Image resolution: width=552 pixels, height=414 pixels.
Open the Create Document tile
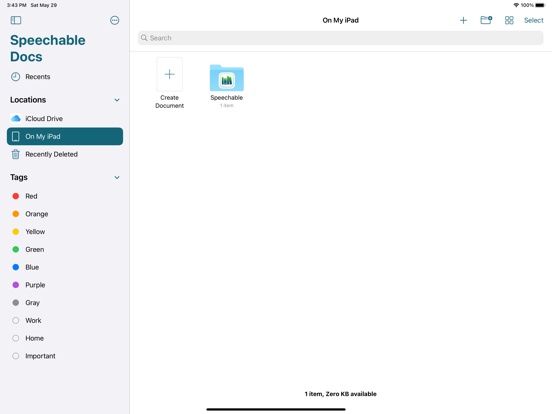click(170, 83)
